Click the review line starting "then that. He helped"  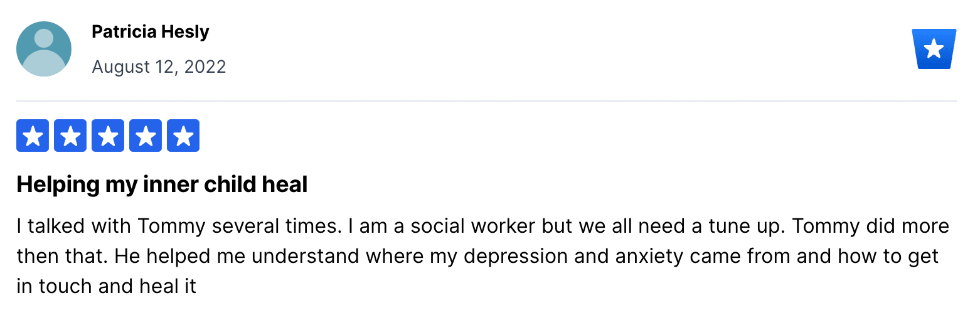point(477,256)
